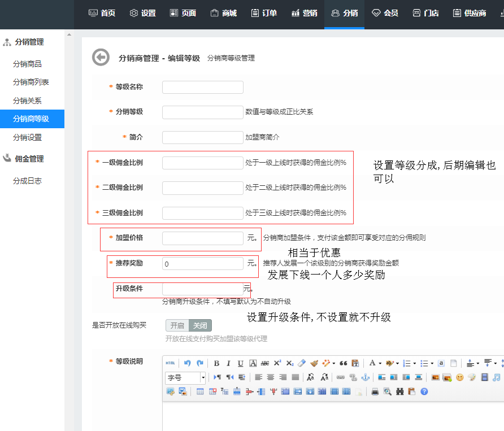Expand the font color dropdown arrow

(x=381, y=363)
